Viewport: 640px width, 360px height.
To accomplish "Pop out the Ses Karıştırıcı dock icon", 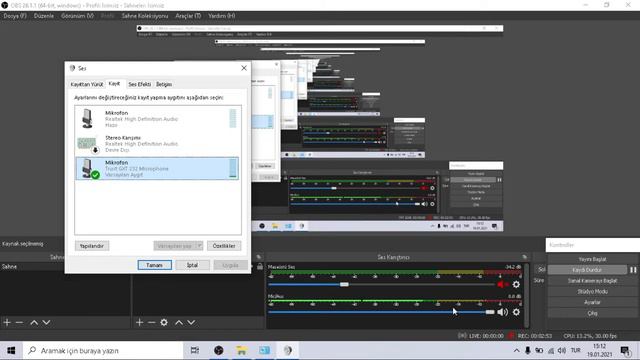I will 524,257.
